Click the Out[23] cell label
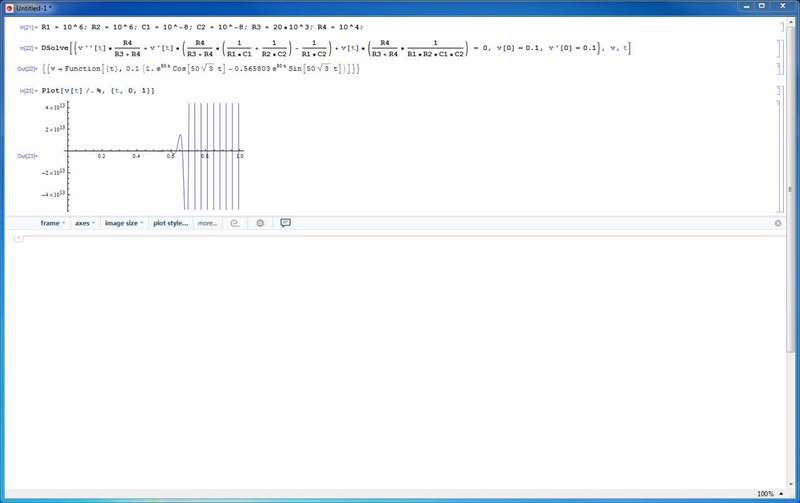The image size is (800, 503). [x=27, y=156]
